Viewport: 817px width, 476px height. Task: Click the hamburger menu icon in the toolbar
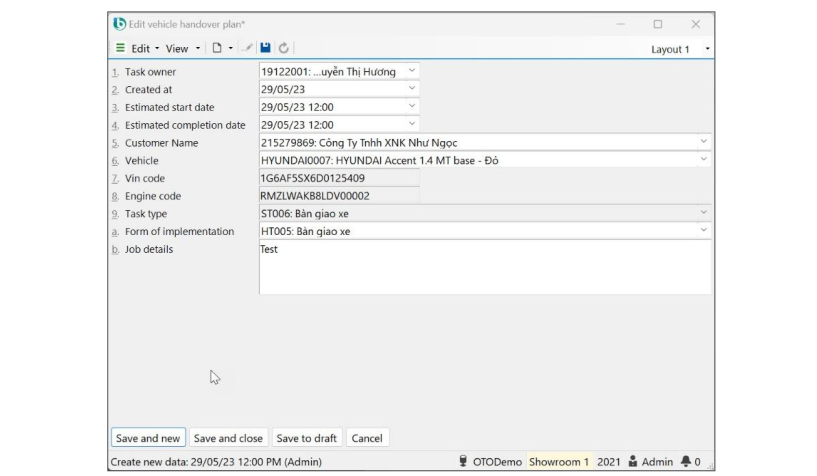pos(120,48)
